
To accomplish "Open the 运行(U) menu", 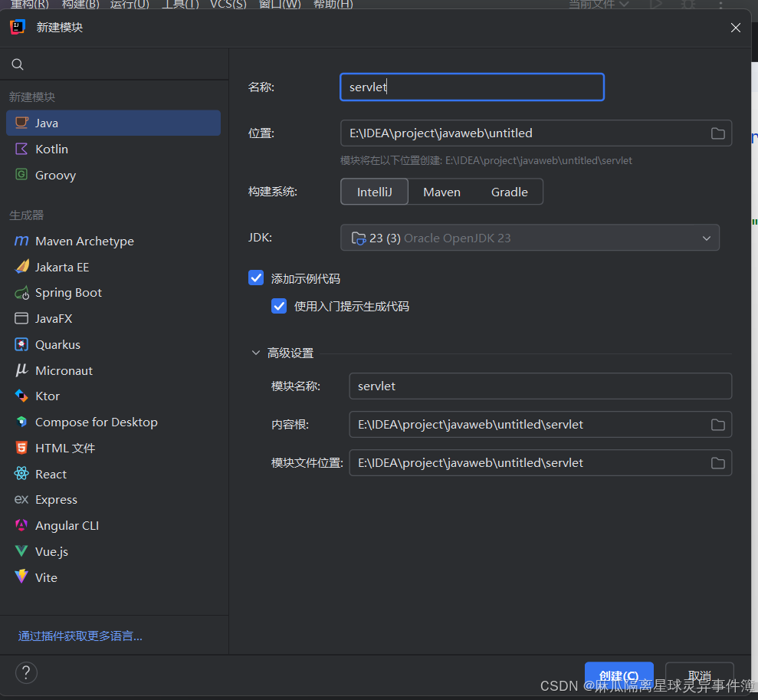I will coord(130,5).
